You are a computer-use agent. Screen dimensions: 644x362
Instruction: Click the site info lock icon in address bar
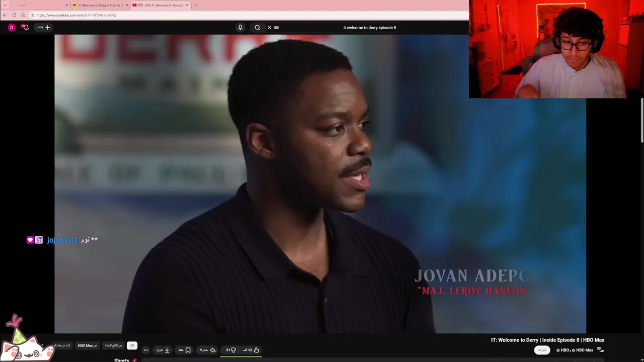click(32, 15)
